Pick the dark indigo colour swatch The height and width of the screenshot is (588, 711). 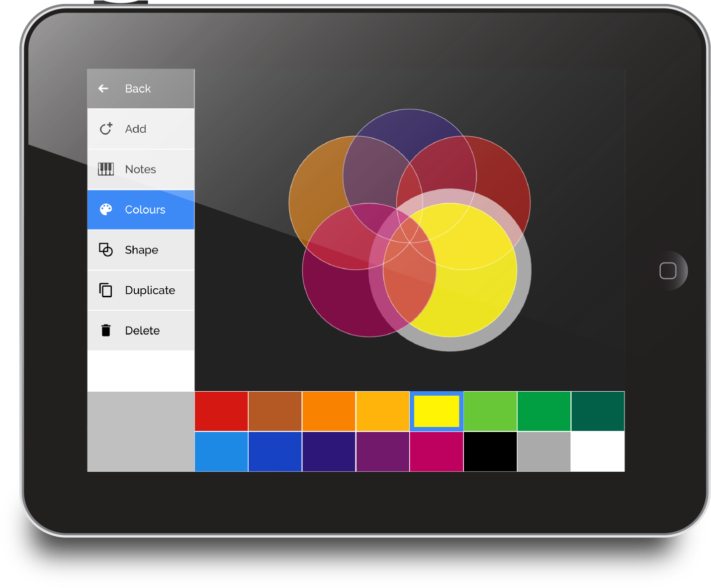(329, 451)
